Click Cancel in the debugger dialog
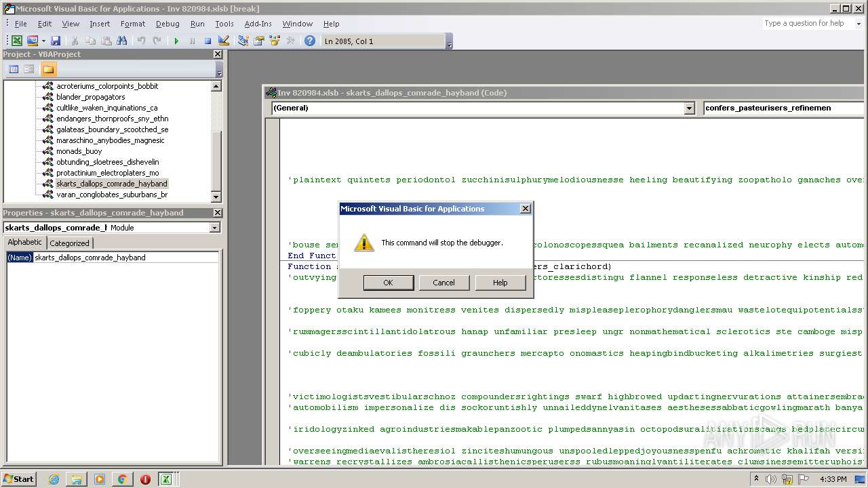The image size is (868, 488). click(x=444, y=283)
